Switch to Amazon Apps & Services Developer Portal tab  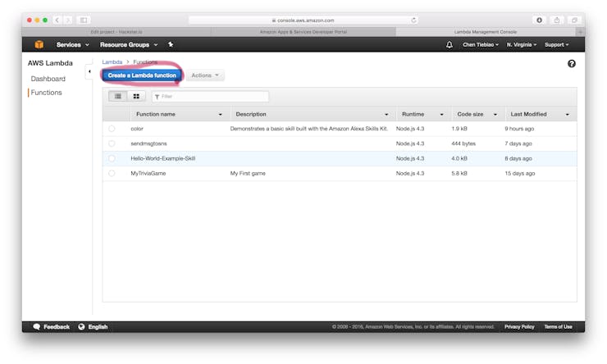point(303,32)
